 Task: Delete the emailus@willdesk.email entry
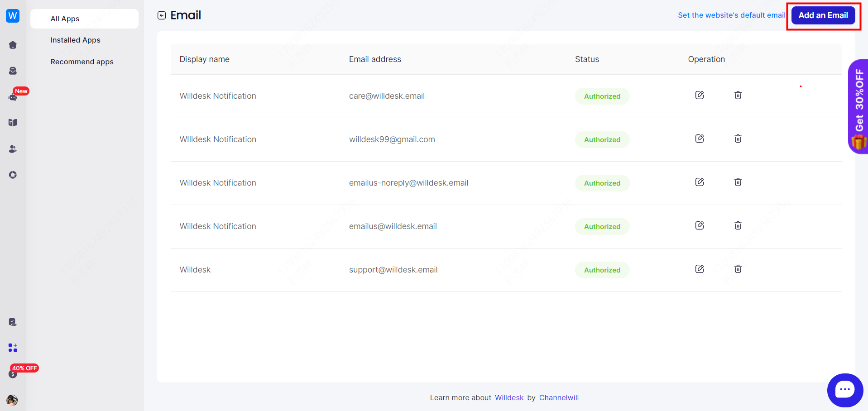coord(738,225)
